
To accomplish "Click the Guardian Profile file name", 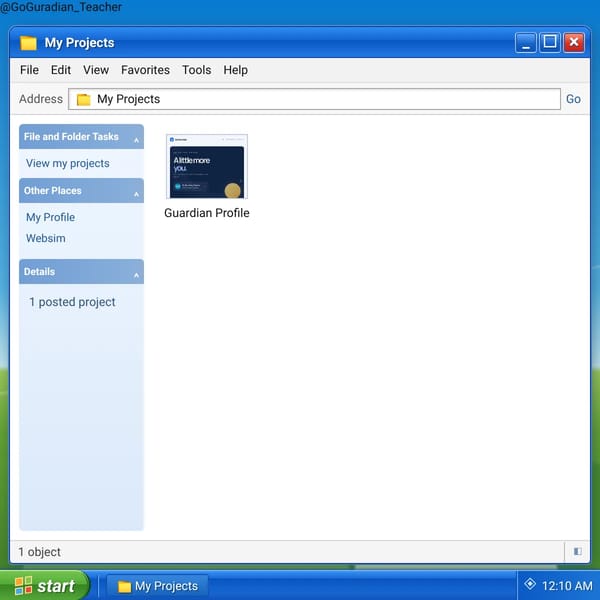I will pos(207,213).
